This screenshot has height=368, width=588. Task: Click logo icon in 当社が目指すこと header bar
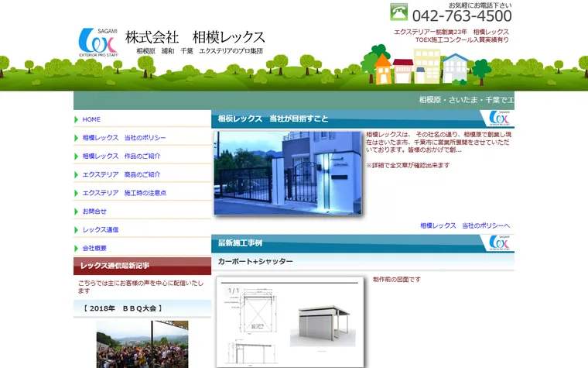coord(499,119)
